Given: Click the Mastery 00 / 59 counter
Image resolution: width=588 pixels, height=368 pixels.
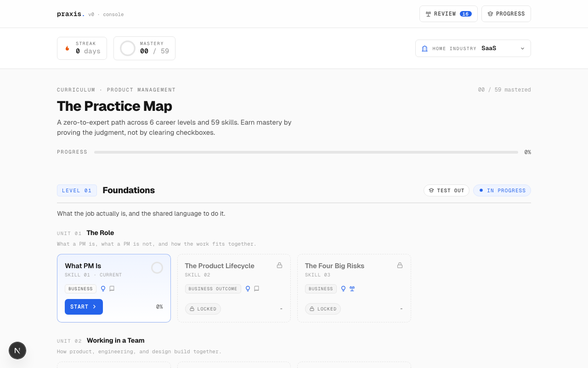Looking at the screenshot, I should coord(144,48).
